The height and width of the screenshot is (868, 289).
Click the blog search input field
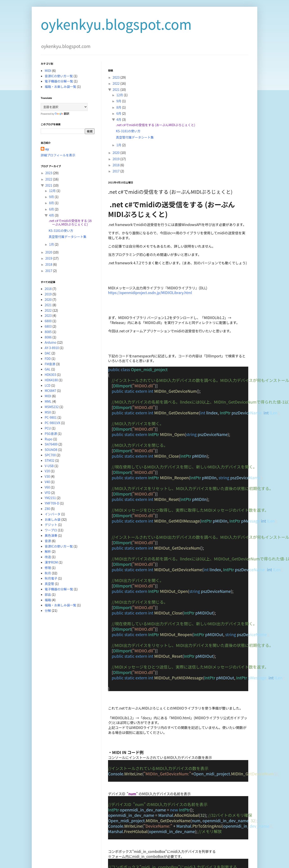pos(63,131)
